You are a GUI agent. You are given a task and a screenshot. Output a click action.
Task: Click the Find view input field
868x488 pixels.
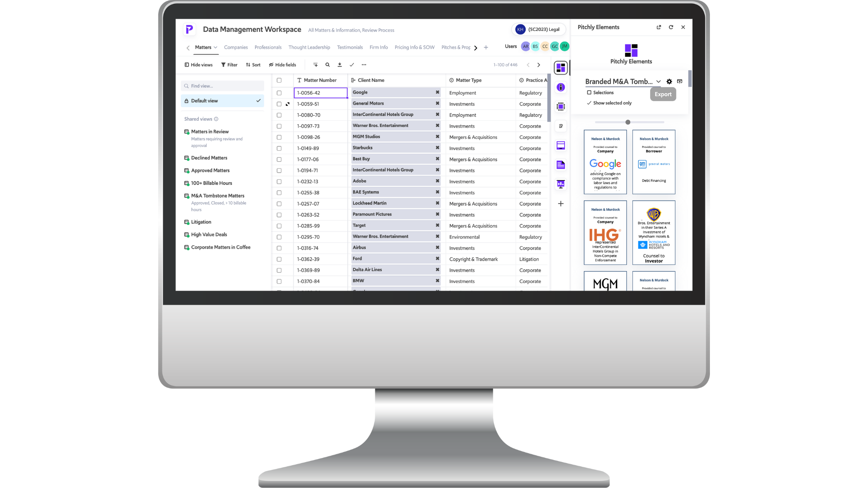pyautogui.click(x=223, y=85)
